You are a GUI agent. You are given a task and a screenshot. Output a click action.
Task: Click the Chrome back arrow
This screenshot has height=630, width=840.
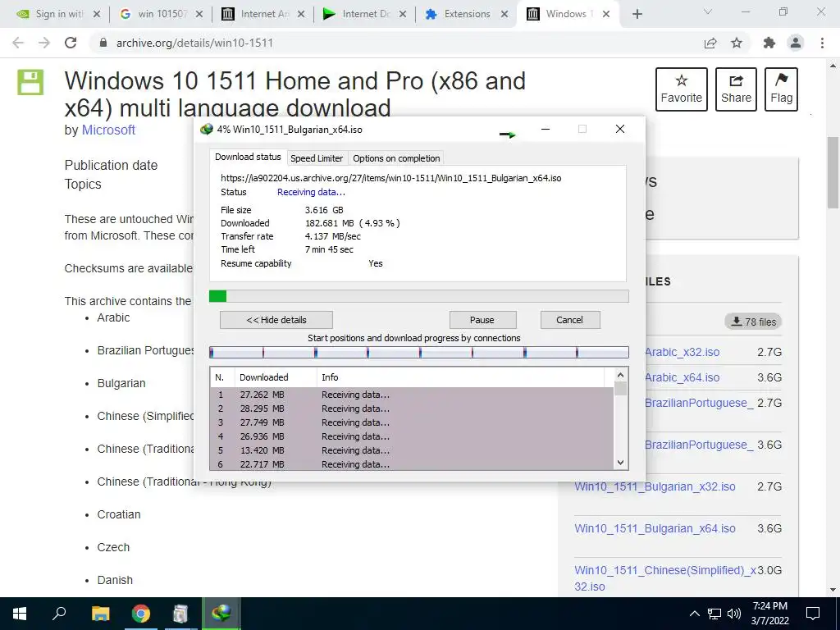[18, 43]
